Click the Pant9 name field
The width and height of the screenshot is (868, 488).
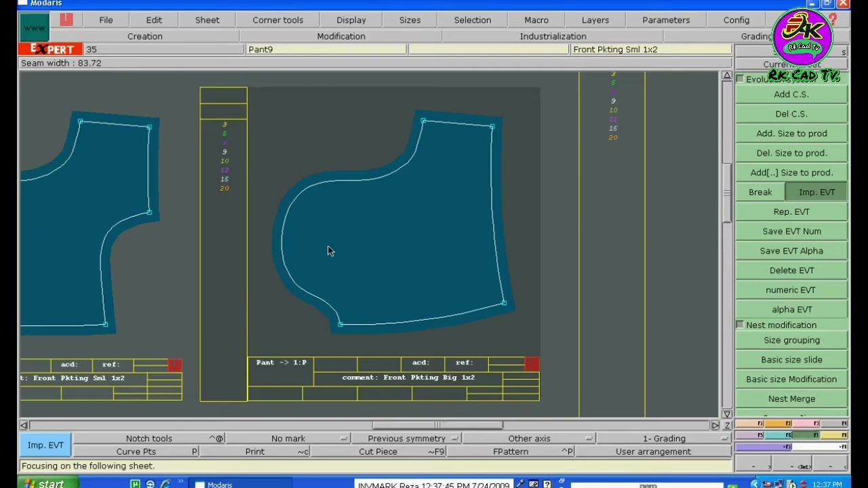326,49
